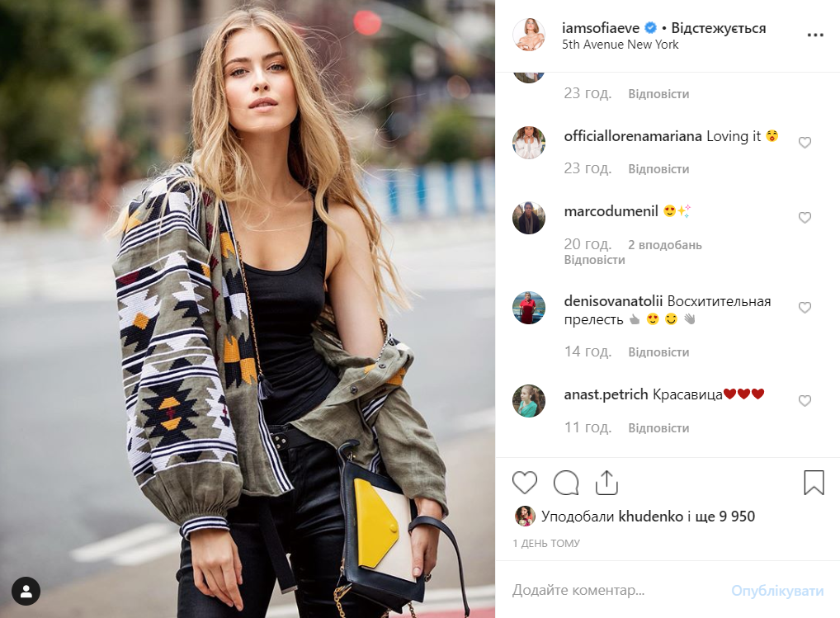The image size is (840, 618).
Task: Open iamsofiaeve profile avatar
Action: point(529,35)
